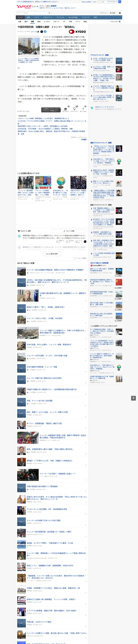Image resolution: width=138 pixels, height=644 pixels.
Task: Select トップ navigation tab
Action: (x=20, y=17)
